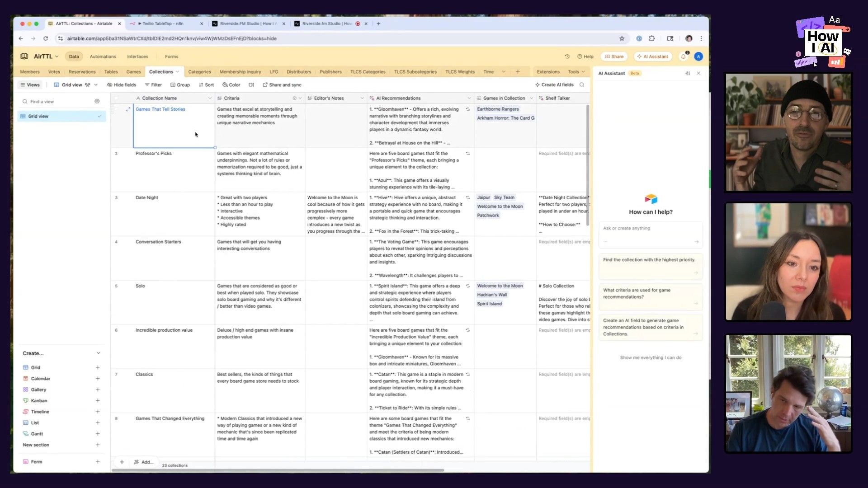Show more hidden tables dropdown
The image size is (868, 488).
tap(504, 72)
